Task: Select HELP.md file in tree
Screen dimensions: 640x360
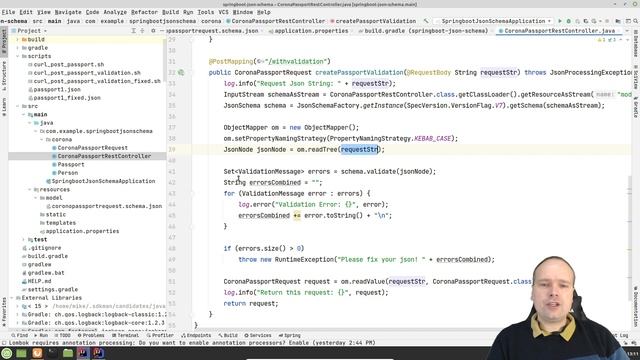Action: tap(39, 281)
